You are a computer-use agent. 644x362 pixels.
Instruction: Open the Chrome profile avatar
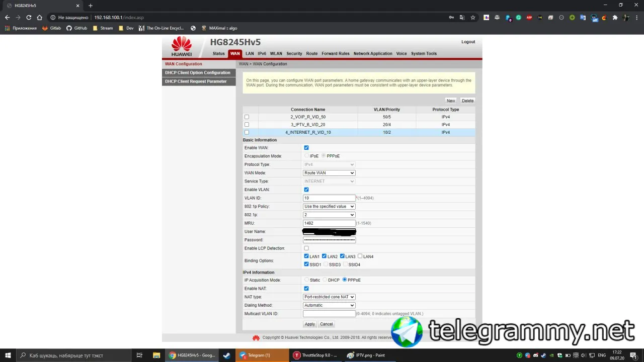tap(626, 17)
